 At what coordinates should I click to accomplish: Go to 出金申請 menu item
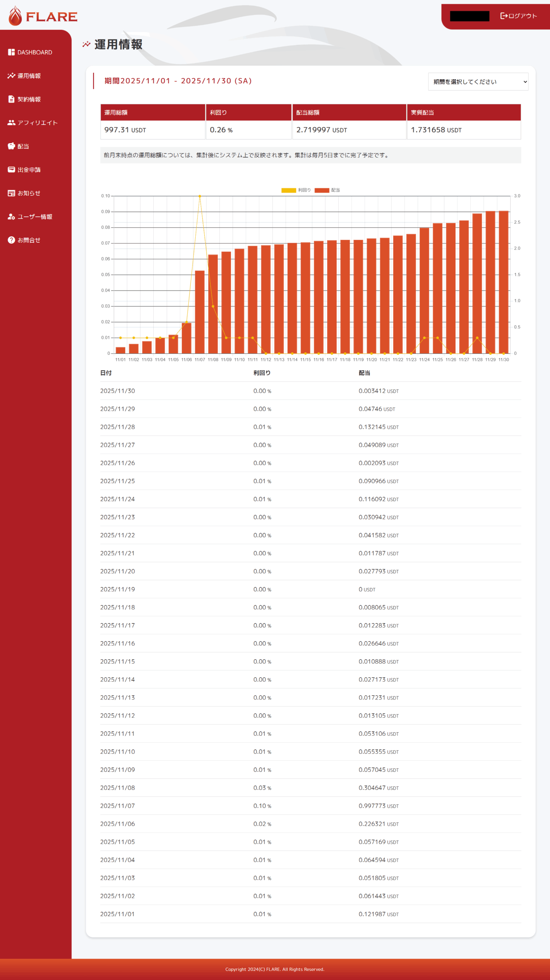[29, 170]
